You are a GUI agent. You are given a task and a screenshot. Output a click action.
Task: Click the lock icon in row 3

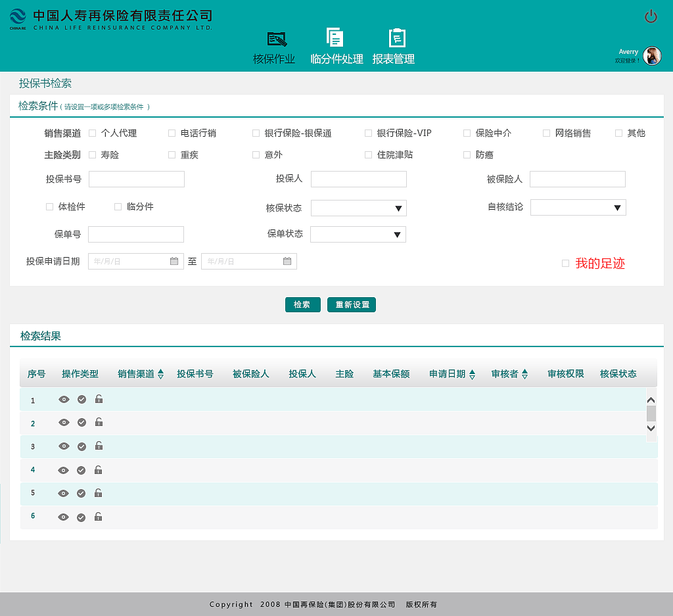point(99,446)
